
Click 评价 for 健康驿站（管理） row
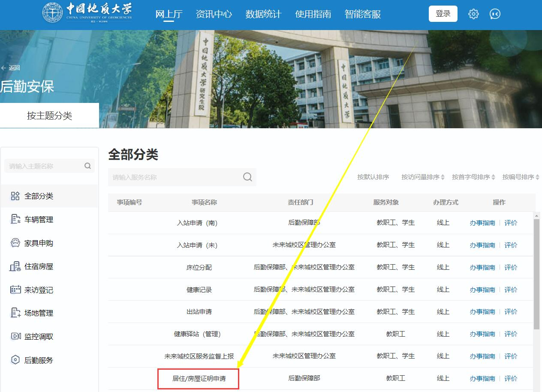point(511,334)
